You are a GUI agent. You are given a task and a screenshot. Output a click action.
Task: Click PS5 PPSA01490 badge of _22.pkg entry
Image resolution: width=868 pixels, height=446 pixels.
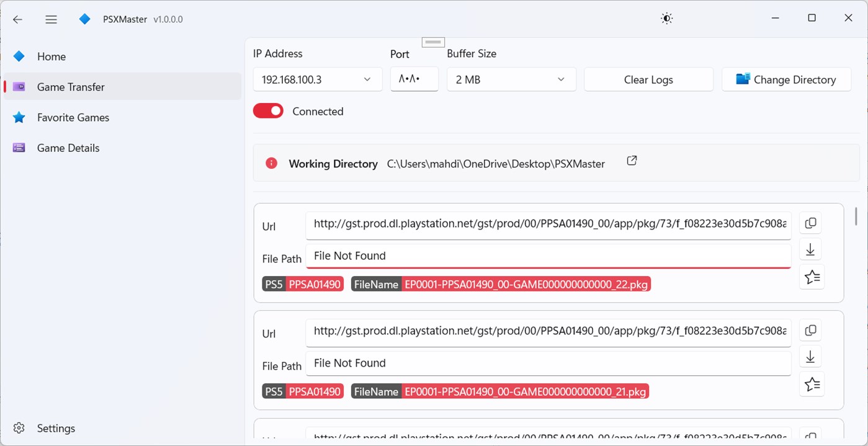pos(303,285)
